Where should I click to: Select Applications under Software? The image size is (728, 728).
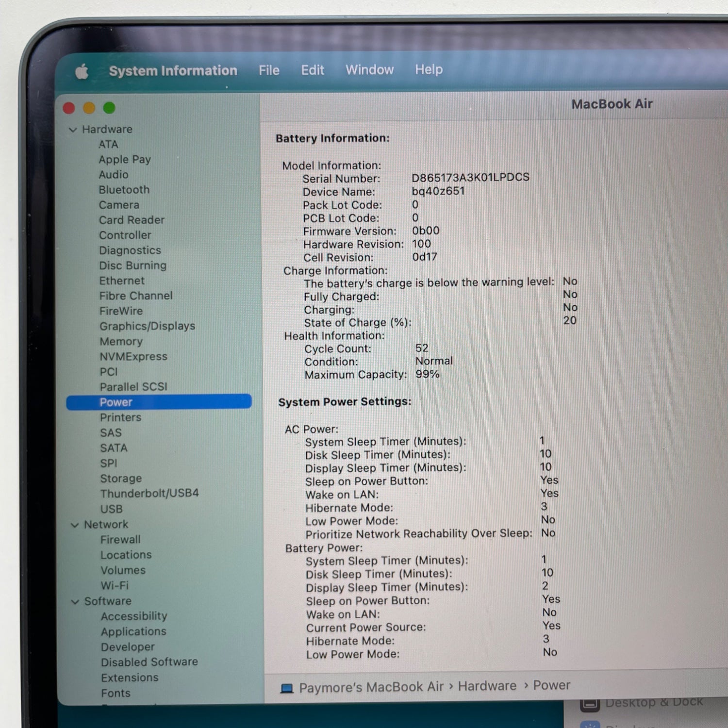pyautogui.click(x=133, y=632)
